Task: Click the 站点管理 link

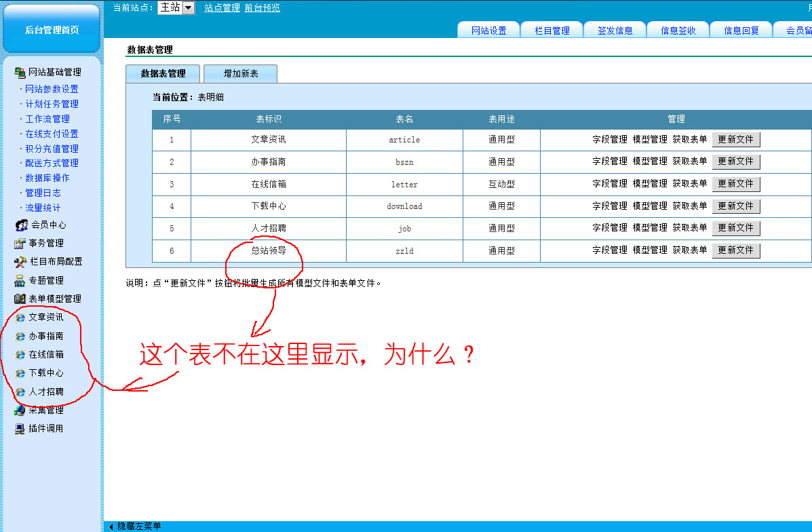Action: (x=222, y=8)
